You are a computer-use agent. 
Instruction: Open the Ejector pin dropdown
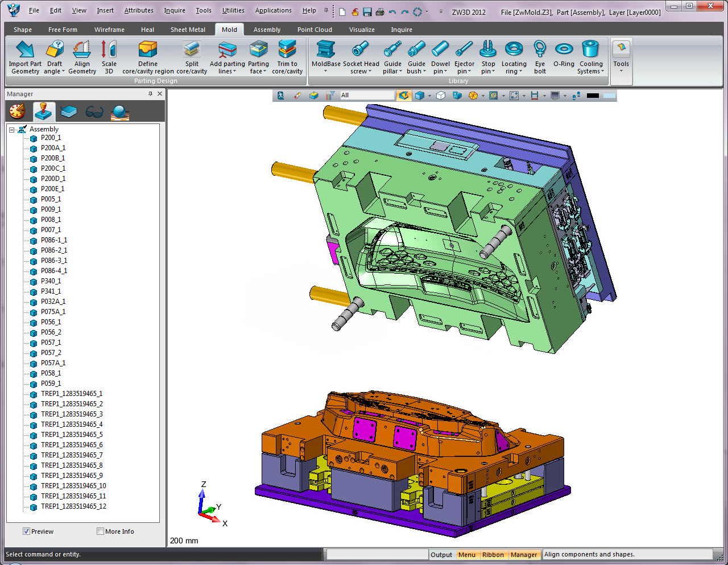464,72
